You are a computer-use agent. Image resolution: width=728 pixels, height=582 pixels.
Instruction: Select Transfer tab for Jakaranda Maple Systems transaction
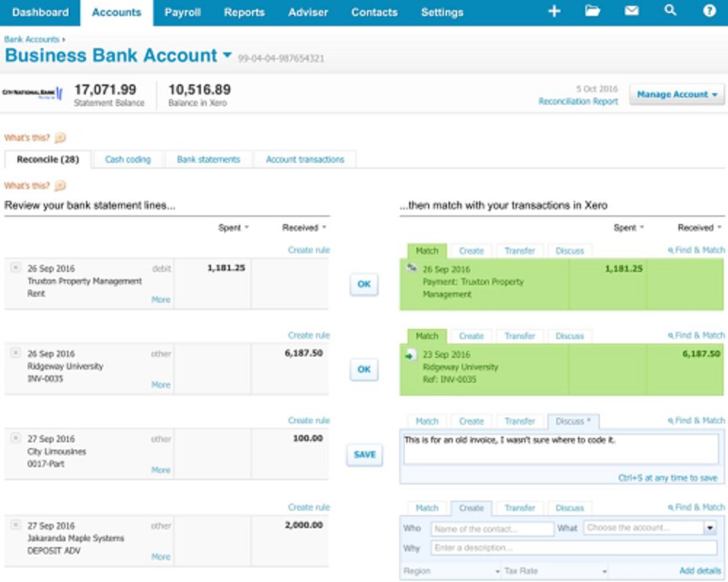tap(520, 509)
